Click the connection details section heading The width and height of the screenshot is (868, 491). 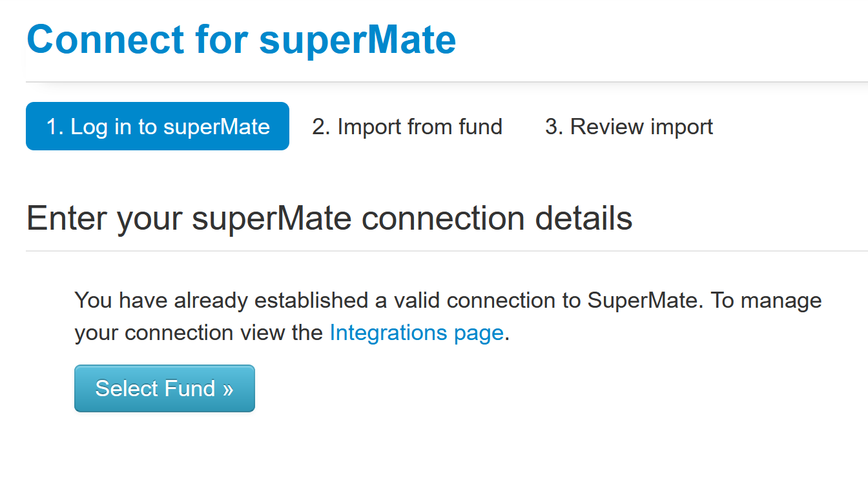[x=329, y=218]
